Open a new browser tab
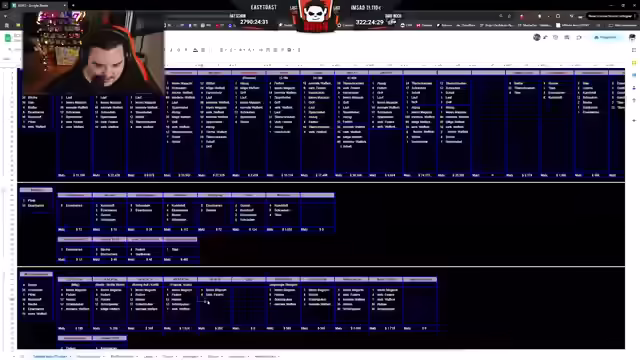Screen dimensions: 640x360 [73, 5]
